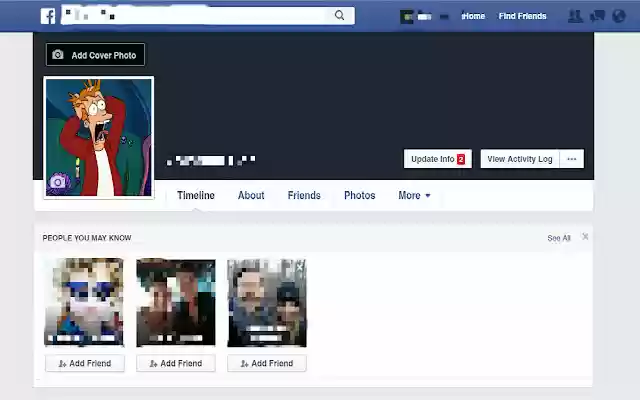Switch to the Photos tab

pos(360,196)
